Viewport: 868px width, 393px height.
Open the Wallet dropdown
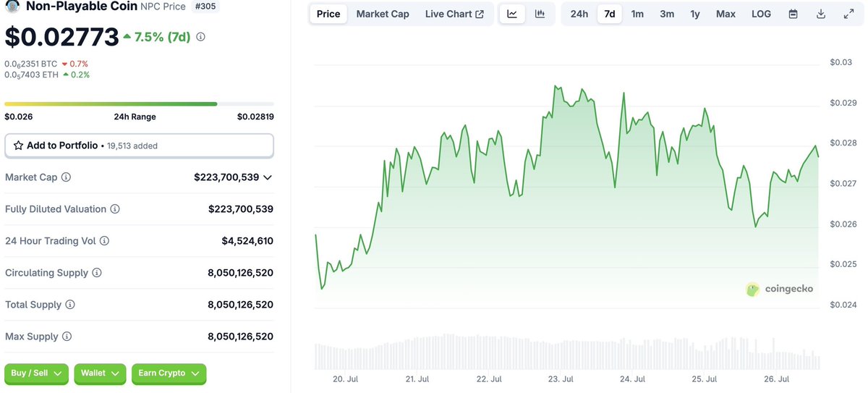(x=100, y=373)
